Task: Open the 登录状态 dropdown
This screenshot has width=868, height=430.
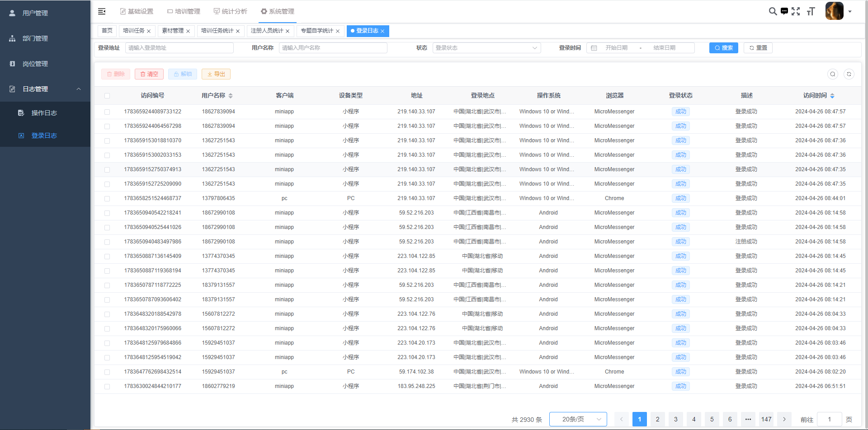Action: point(487,48)
